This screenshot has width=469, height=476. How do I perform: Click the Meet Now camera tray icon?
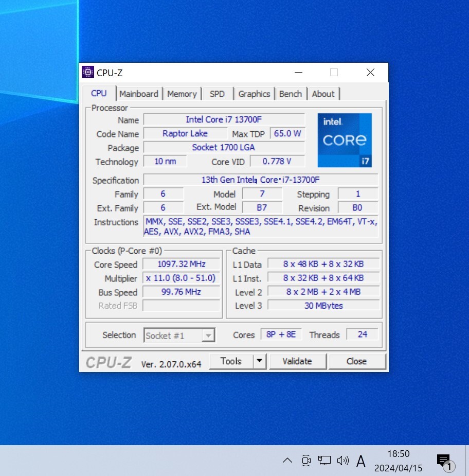[306, 461]
